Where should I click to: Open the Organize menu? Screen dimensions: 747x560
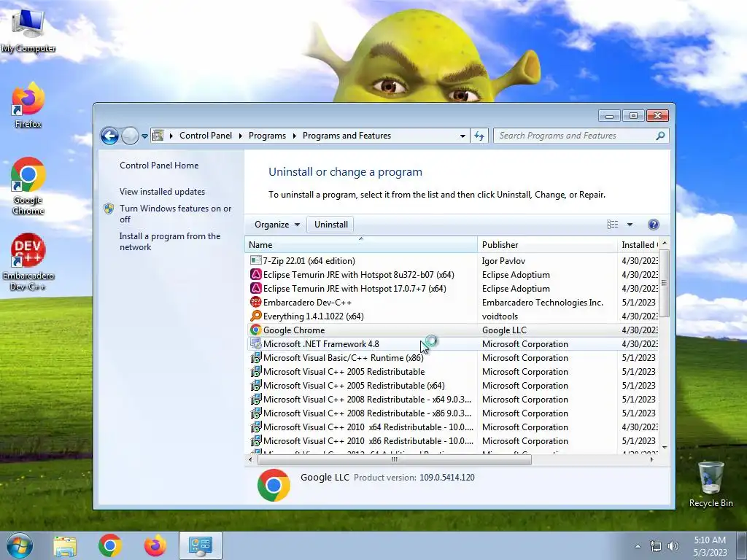coord(276,225)
